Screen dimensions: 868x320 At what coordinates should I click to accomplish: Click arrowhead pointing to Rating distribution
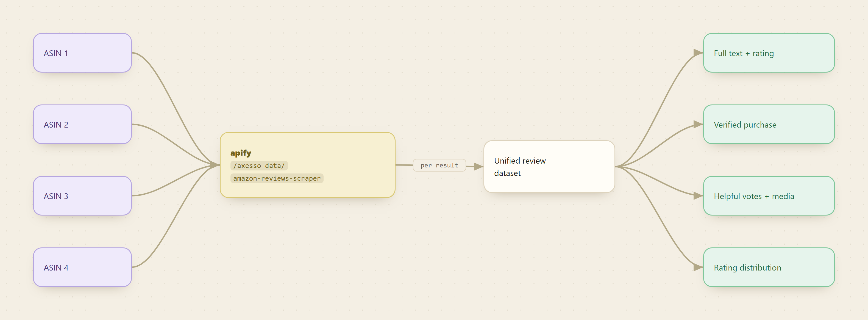698,267
